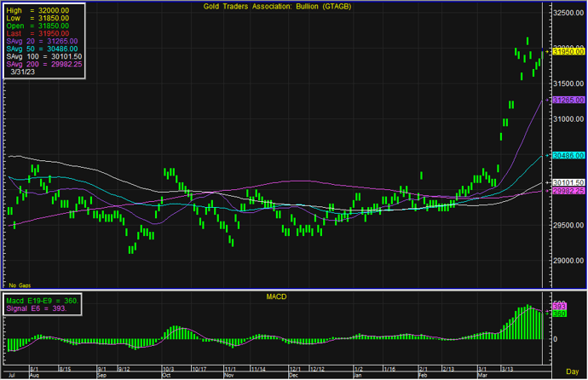Select the SAvg 50 legend entry

(31, 49)
